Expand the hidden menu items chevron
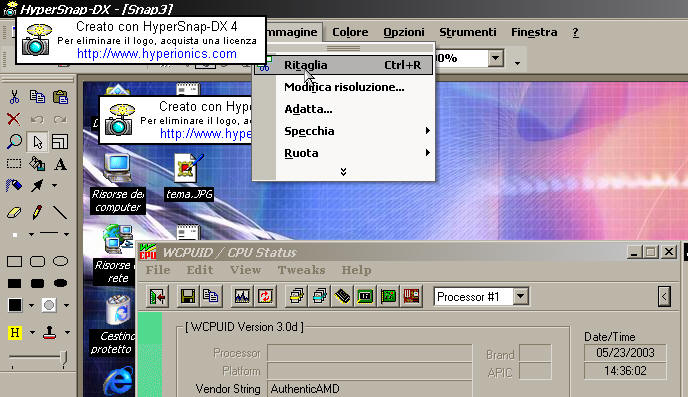The height and width of the screenshot is (397, 688). pyautogui.click(x=344, y=172)
